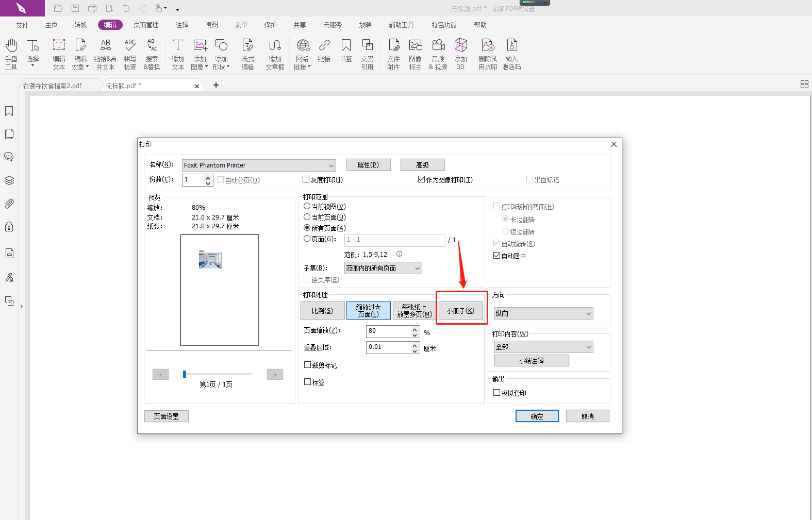Open the Protect ribbon tab

(x=271, y=25)
